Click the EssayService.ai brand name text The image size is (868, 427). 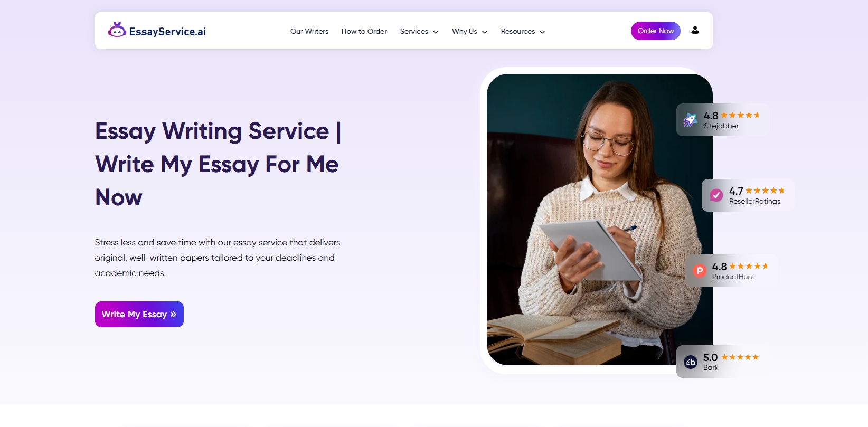(x=167, y=32)
